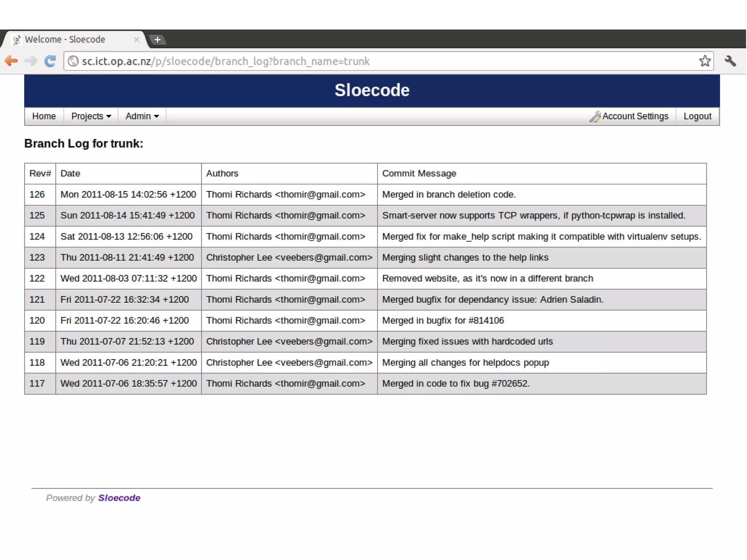The height and width of the screenshot is (560, 747).
Task: Click the Logout button
Action: [697, 116]
